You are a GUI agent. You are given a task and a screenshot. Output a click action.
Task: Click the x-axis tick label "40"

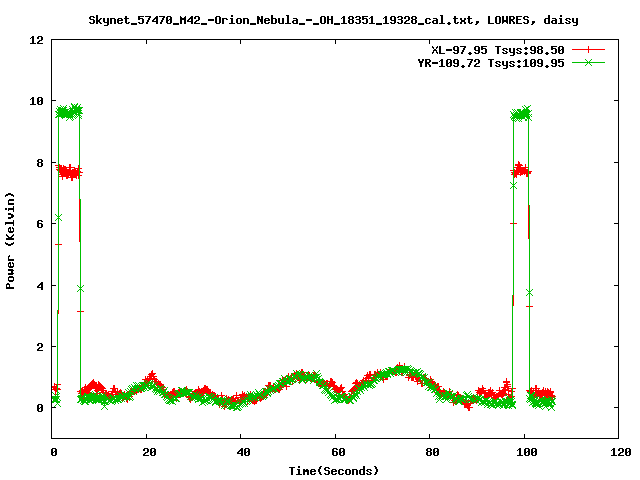click(x=243, y=452)
